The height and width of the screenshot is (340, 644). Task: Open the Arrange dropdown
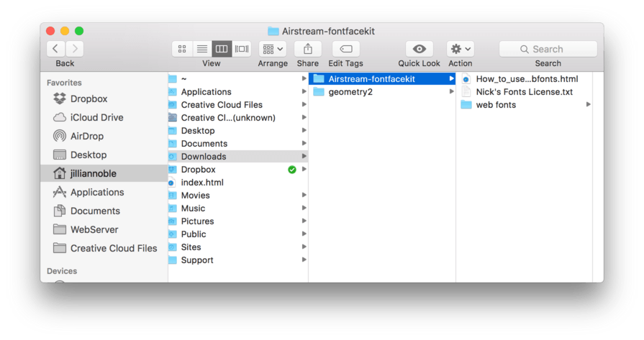point(273,49)
